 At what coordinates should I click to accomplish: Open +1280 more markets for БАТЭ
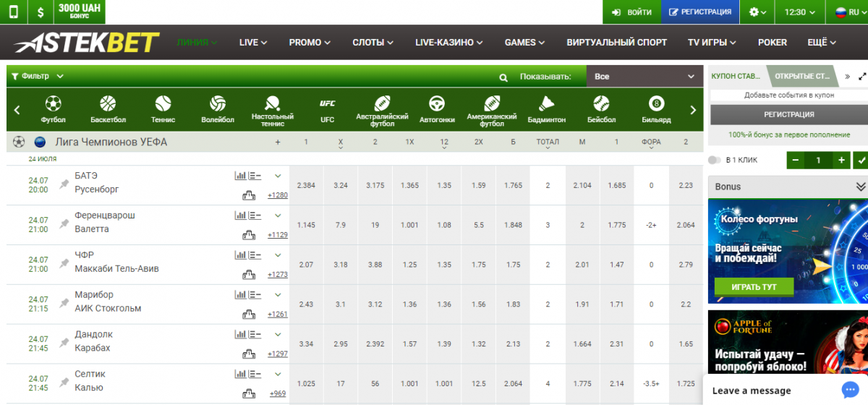click(x=278, y=195)
